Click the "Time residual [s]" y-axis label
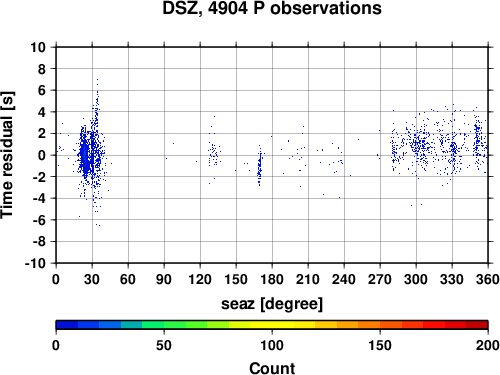This screenshot has width=500, height=375. point(7,155)
